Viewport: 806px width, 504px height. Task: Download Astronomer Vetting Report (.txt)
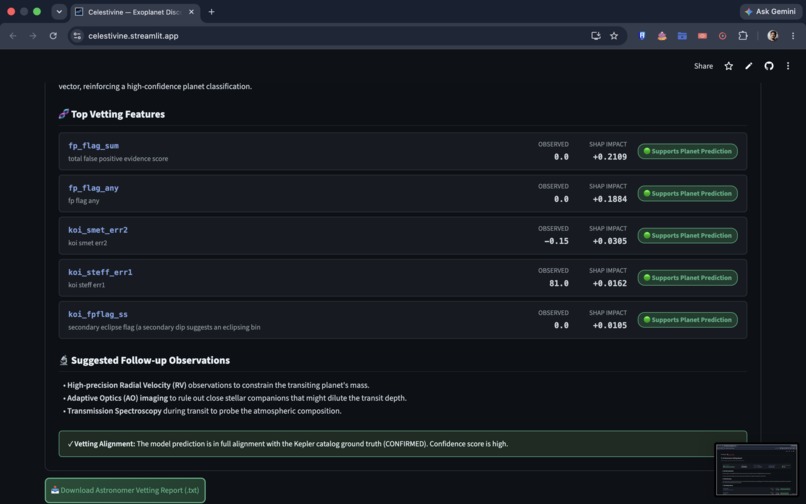pyautogui.click(x=125, y=490)
